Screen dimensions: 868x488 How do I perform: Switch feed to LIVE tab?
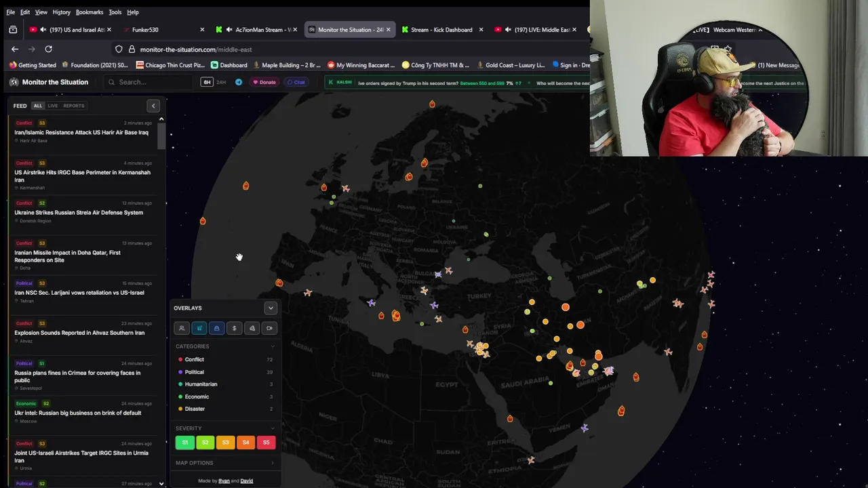(x=52, y=106)
